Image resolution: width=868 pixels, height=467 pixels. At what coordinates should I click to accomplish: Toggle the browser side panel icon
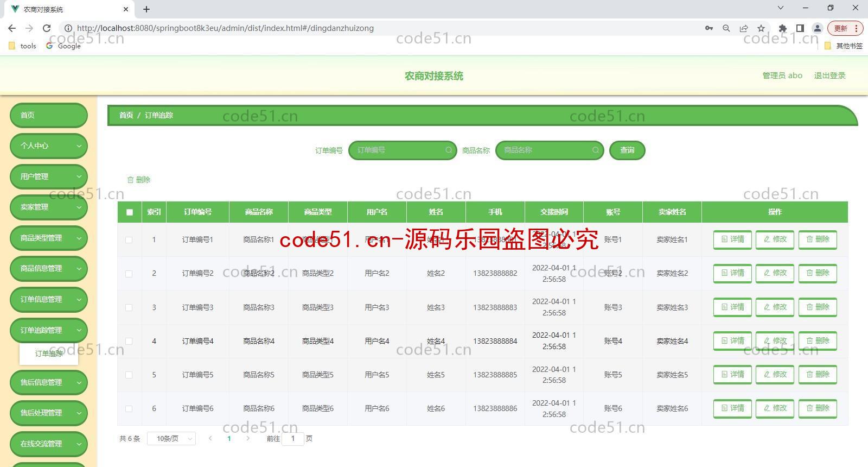pos(800,28)
